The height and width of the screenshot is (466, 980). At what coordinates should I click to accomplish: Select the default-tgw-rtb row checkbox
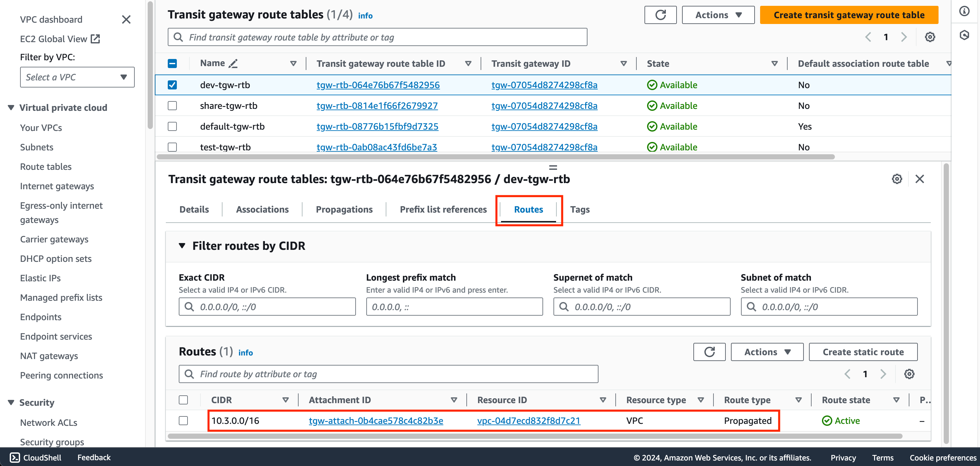(172, 126)
